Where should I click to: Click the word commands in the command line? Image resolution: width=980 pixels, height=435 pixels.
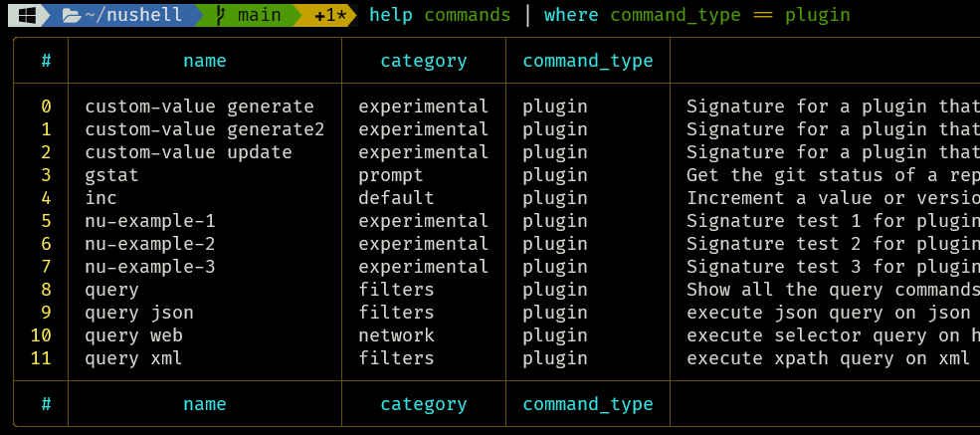click(468, 15)
